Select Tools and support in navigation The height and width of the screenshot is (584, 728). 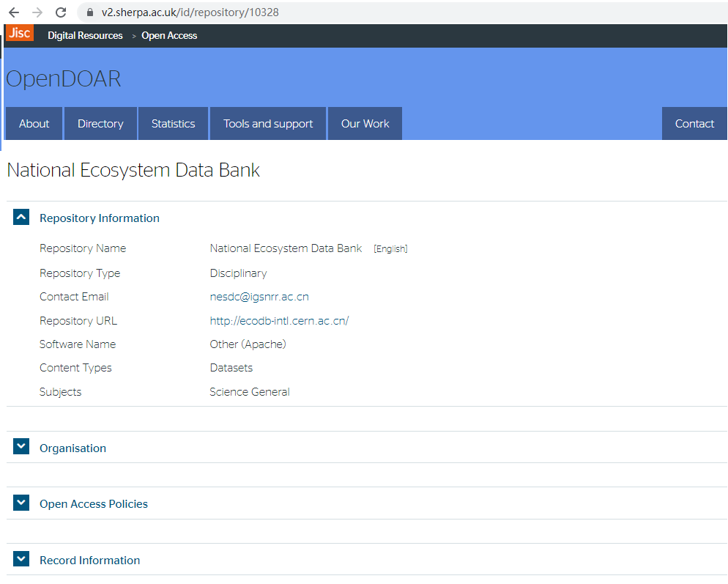click(268, 124)
